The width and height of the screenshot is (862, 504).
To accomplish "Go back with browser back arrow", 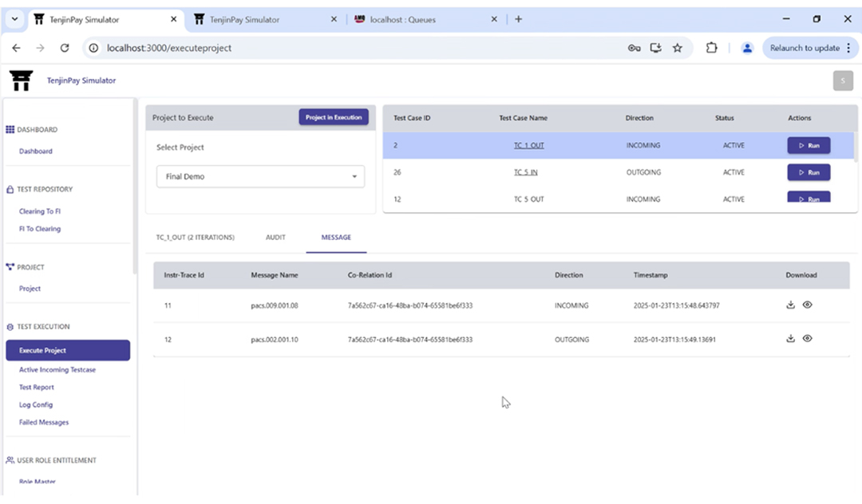I will [x=16, y=48].
